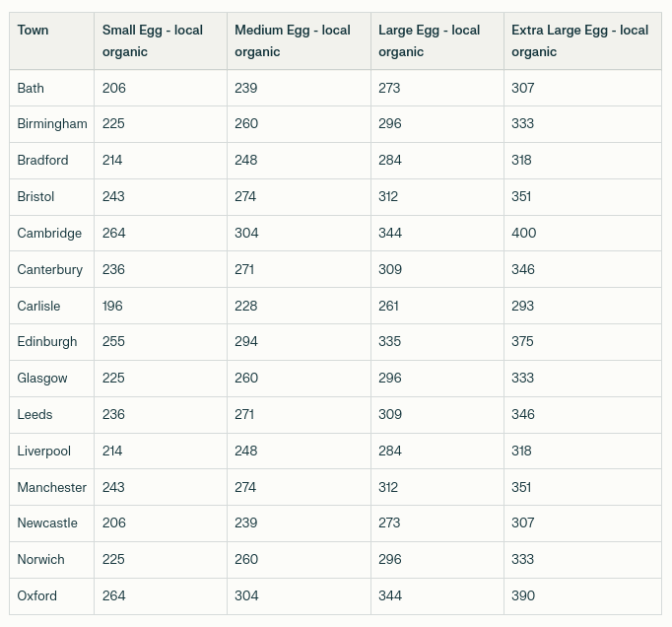
Task: Select the Bath row town cell
Action: tap(31, 88)
